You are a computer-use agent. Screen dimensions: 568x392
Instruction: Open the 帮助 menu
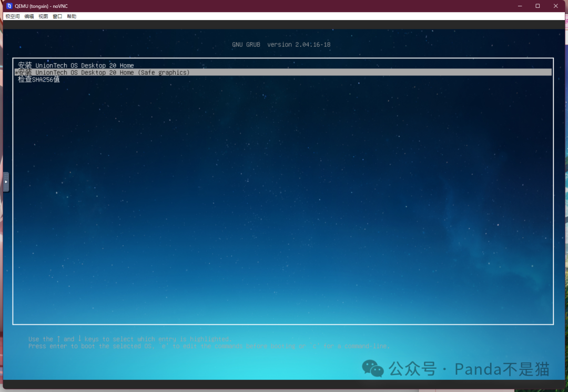pos(72,16)
